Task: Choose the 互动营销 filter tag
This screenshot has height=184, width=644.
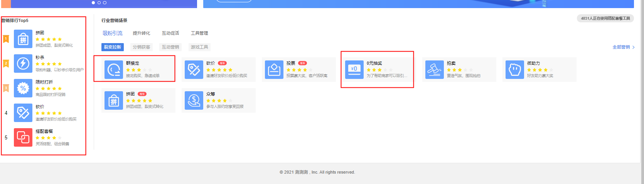Action: click(x=170, y=47)
